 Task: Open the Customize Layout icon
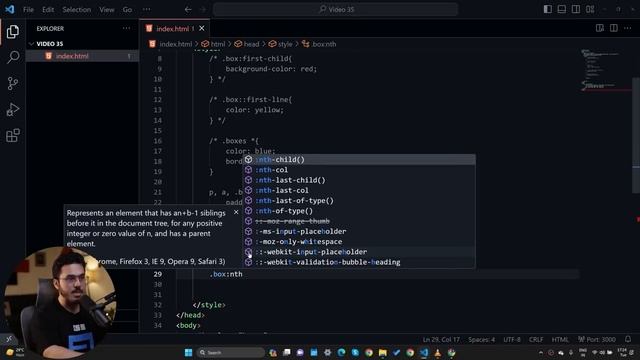590,9
